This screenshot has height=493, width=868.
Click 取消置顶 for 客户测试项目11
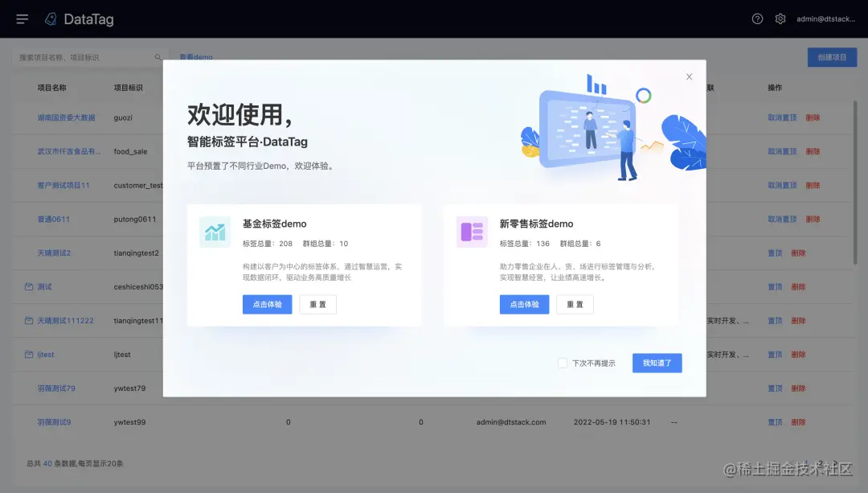[x=782, y=185]
